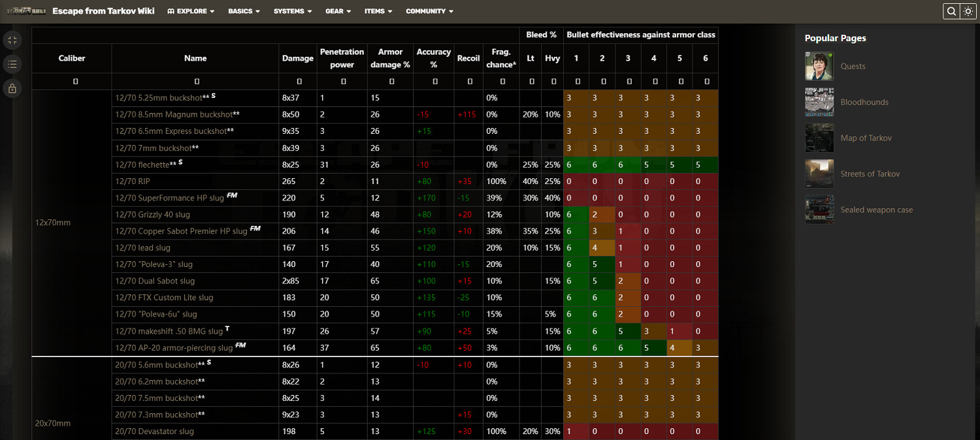Click the collapse content width icon
Screen dimensions: 980x440
[12, 40]
